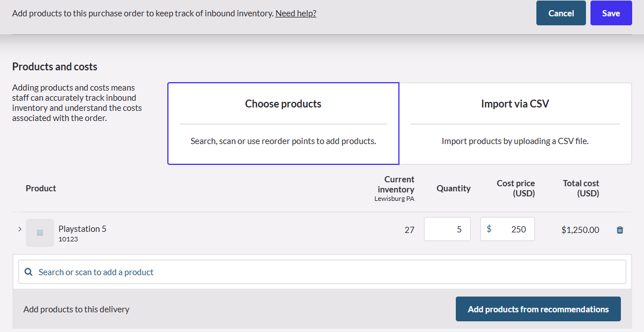Switch to Import via CSV option
644x332 pixels.
pos(515,124)
